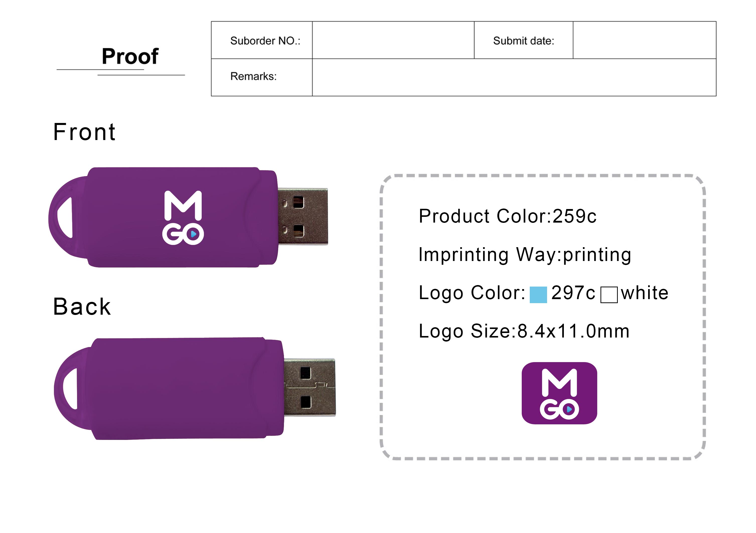Click the blue 297c color swatch
Viewport: 756px width, 533px height.
538,295
